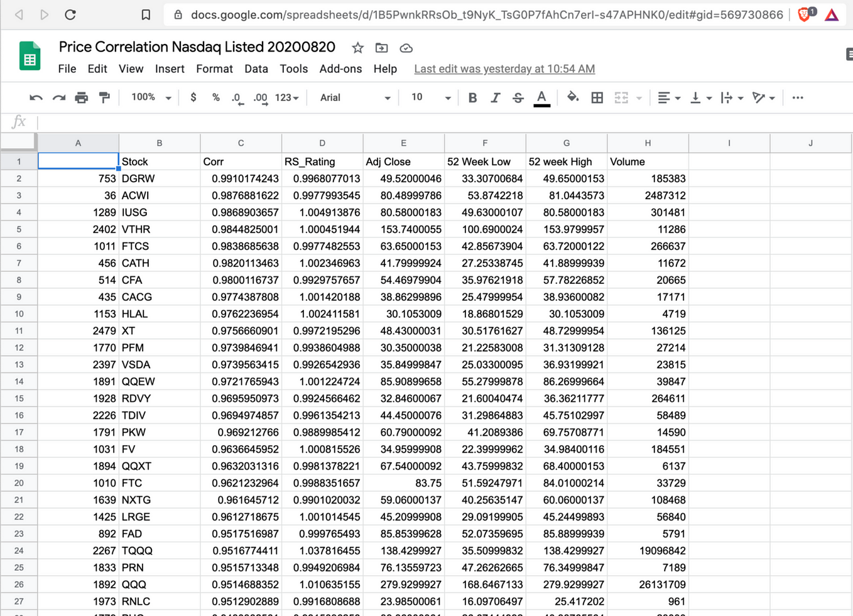Image resolution: width=853 pixels, height=616 pixels.
Task: Expand the merge cells dropdown arrow
Action: (x=639, y=98)
